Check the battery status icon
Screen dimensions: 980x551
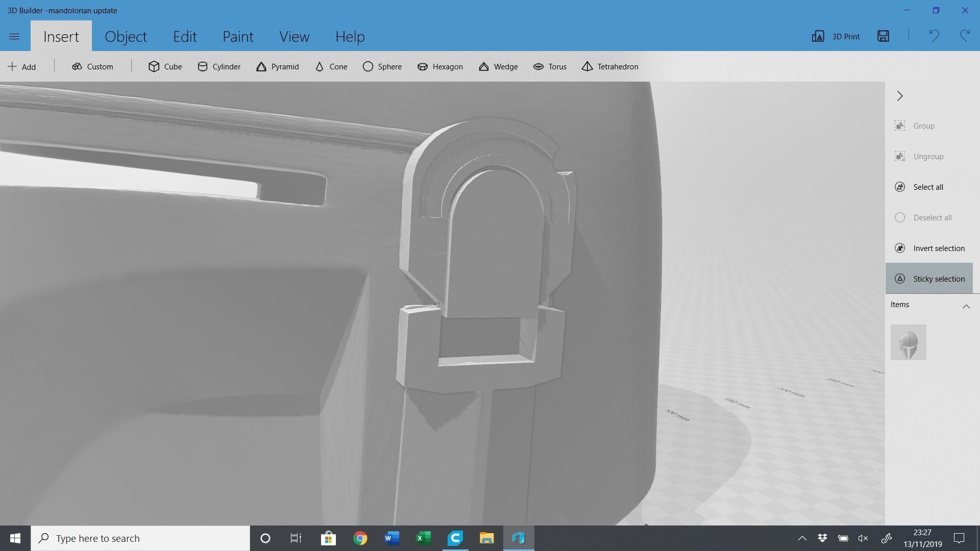tap(843, 538)
